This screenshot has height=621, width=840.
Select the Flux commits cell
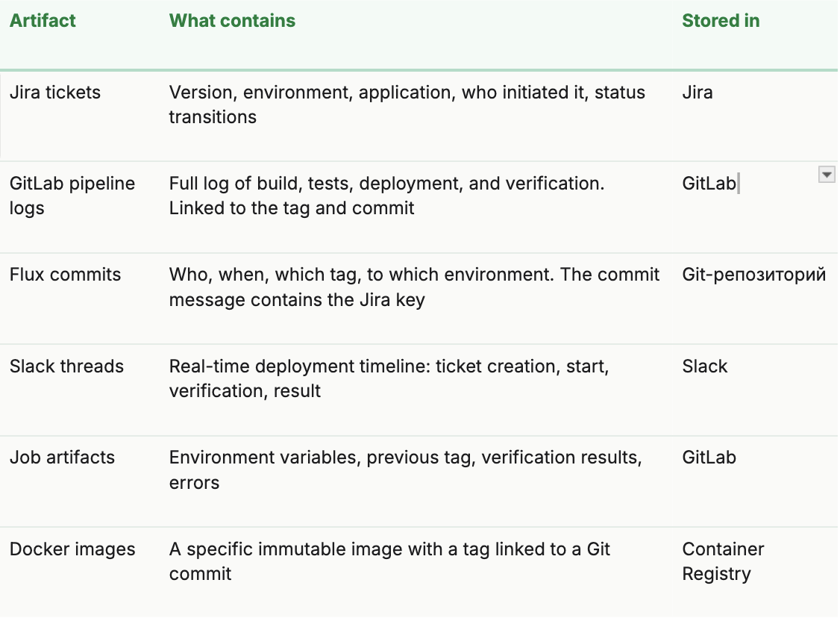click(x=65, y=275)
